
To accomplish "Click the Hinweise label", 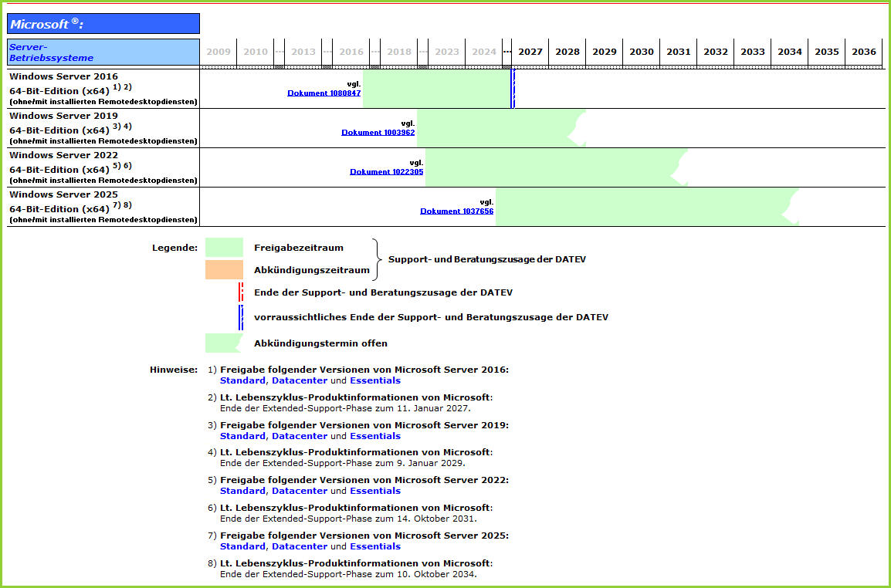I will [x=174, y=370].
